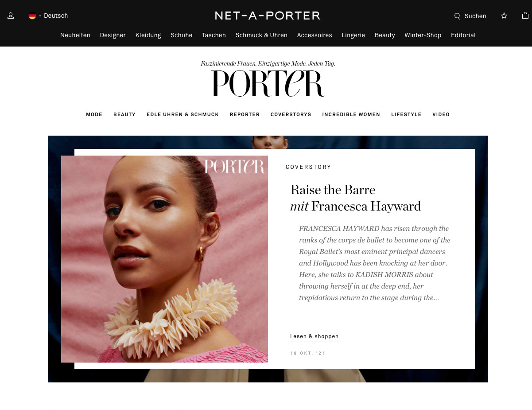This screenshot has height=410, width=532.
Task: Open the Kleidung menu
Action: [148, 35]
